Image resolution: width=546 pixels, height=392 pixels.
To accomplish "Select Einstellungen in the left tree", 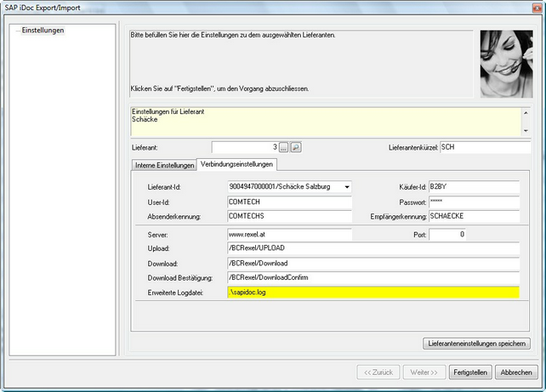I will [43, 31].
